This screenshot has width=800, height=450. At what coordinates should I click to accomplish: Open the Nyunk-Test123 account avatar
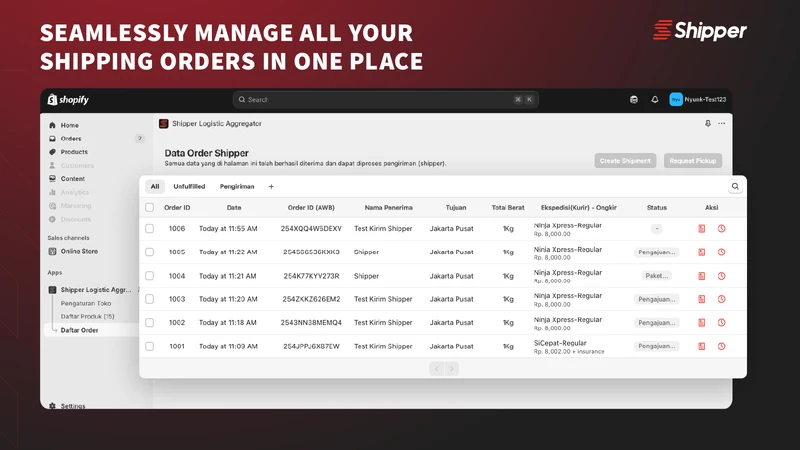click(x=676, y=99)
